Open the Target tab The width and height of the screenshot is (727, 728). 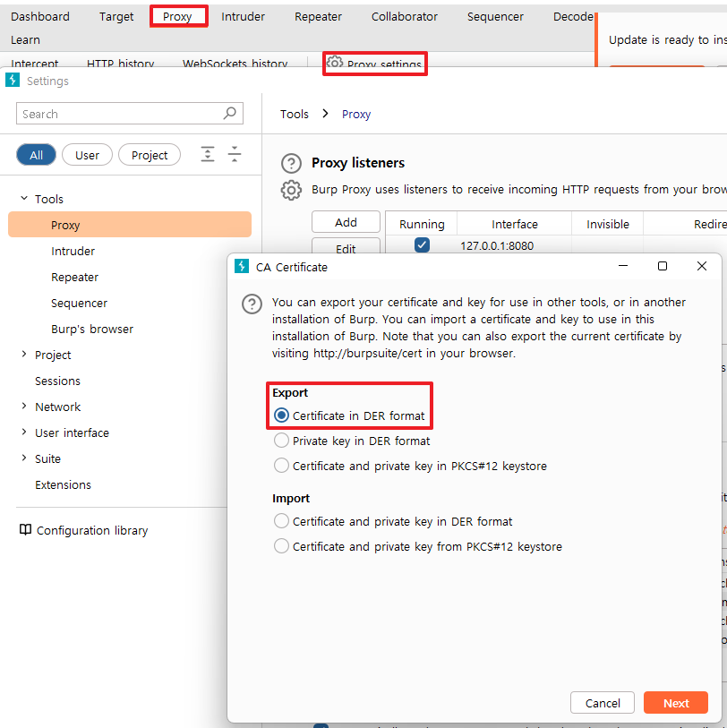pyautogui.click(x=116, y=16)
